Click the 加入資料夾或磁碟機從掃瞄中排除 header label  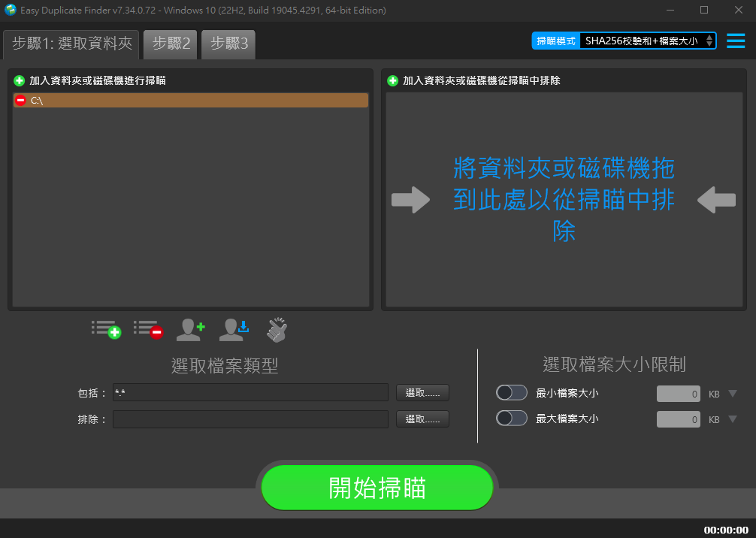(482, 80)
